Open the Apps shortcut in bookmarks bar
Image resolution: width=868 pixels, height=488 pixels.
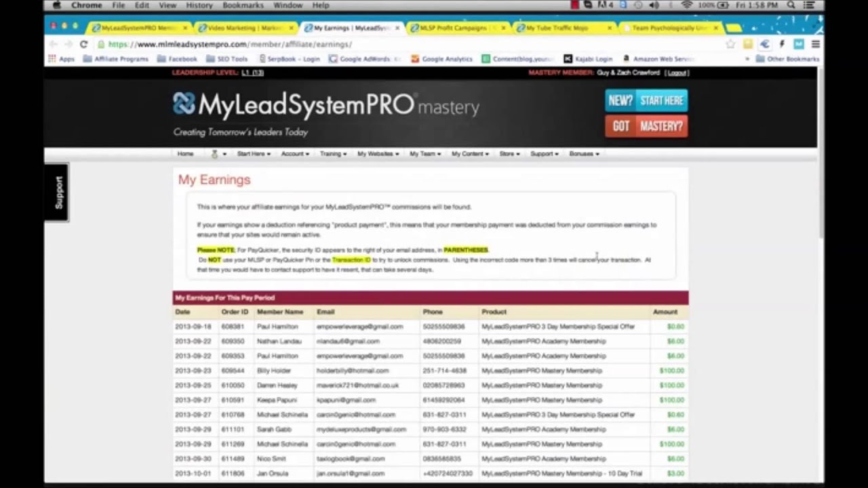pyautogui.click(x=61, y=59)
